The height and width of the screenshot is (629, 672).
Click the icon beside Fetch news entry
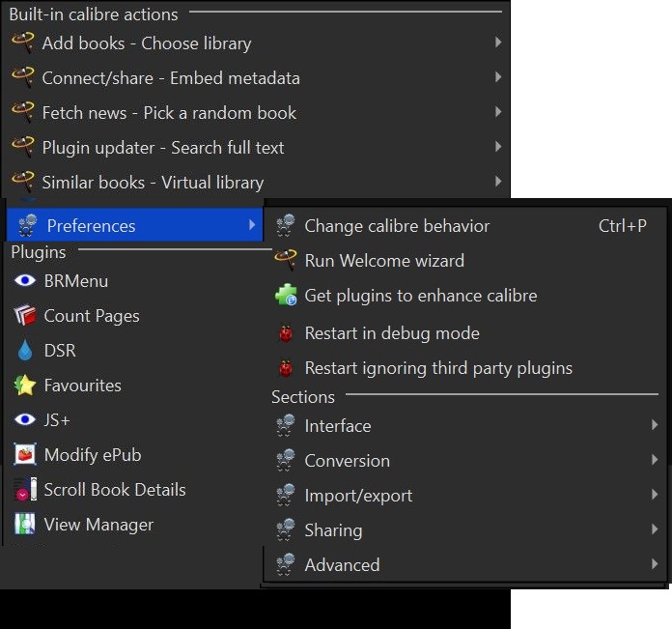point(23,112)
